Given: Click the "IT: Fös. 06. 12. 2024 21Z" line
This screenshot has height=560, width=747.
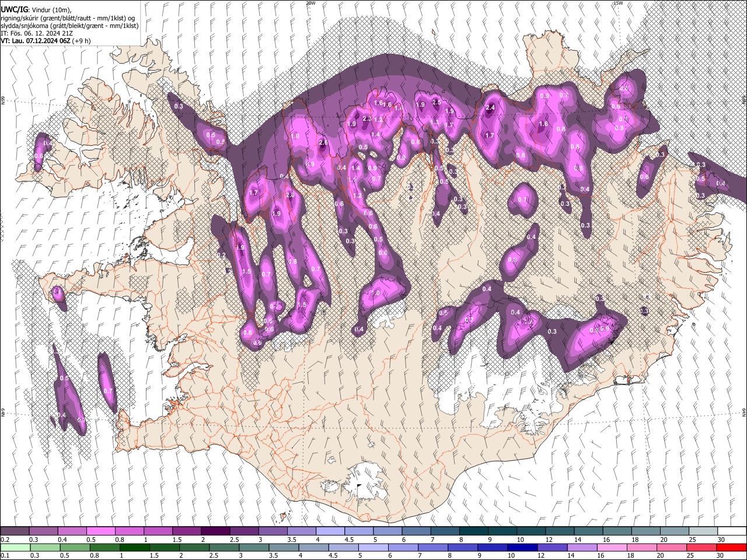Looking at the screenshot, I should tap(37, 34).
